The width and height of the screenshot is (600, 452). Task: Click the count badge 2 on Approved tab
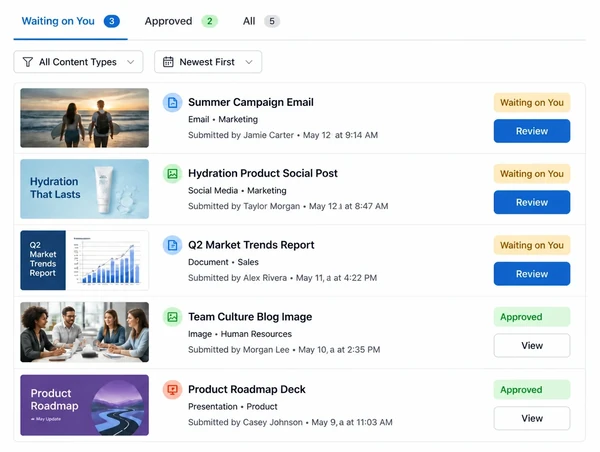pyautogui.click(x=210, y=21)
